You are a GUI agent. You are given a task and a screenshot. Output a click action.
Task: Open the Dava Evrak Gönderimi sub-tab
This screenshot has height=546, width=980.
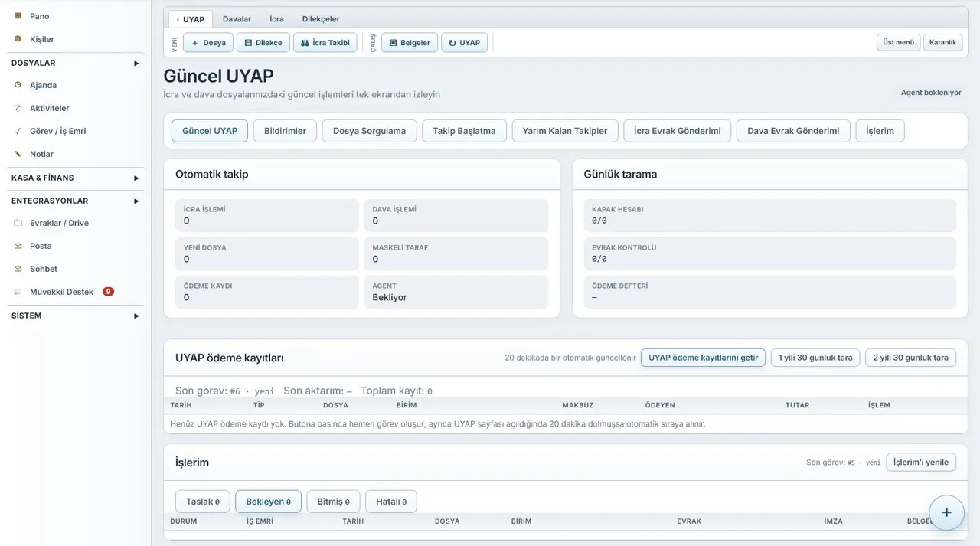(793, 131)
